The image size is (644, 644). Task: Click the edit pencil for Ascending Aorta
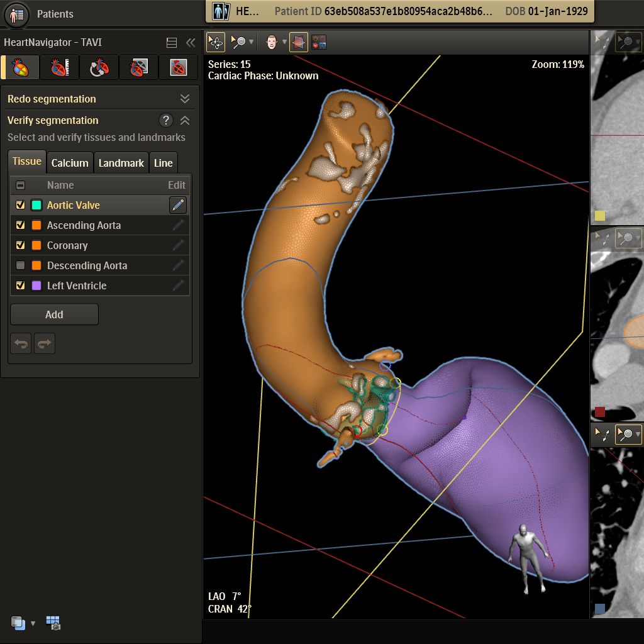(x=178, y=225)
